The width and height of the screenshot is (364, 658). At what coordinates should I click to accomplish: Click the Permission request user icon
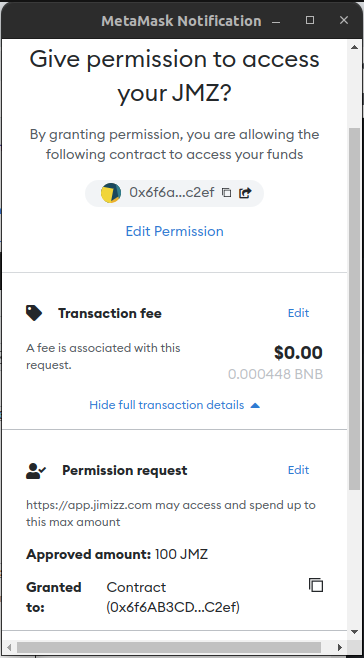pyautogui.click(x=36, y=471)
